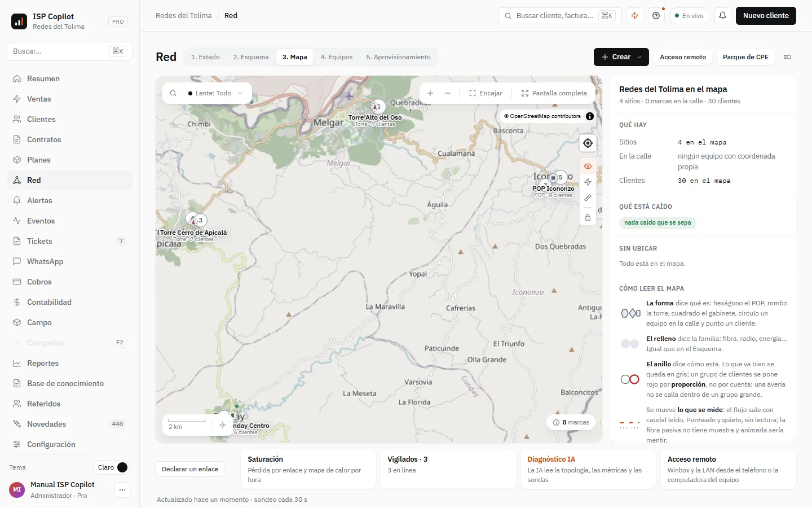The width and height of the screenshot is (812, 508).
Task: Go to WhatsApp in the sidebar
Action: point(70,261)
